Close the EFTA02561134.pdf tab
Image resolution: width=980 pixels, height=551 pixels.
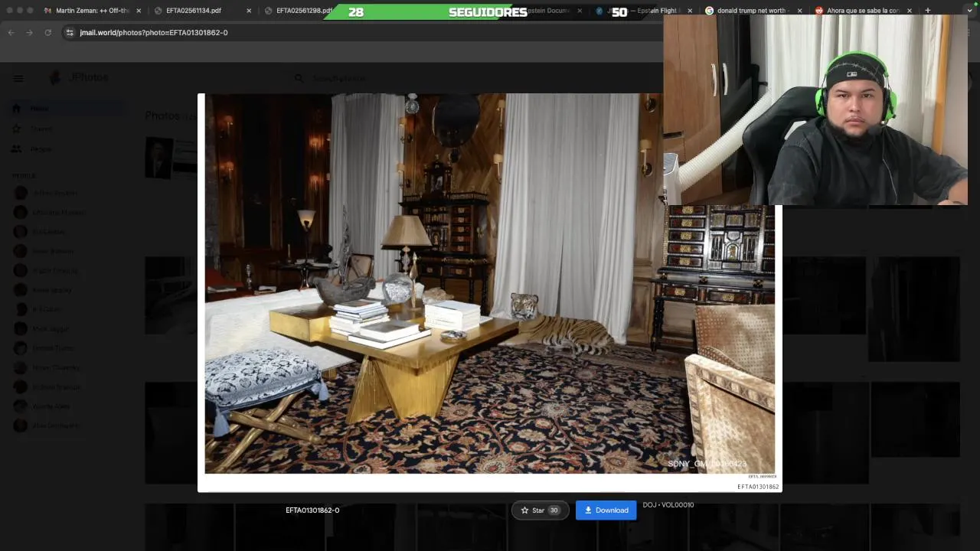[249, 11]
